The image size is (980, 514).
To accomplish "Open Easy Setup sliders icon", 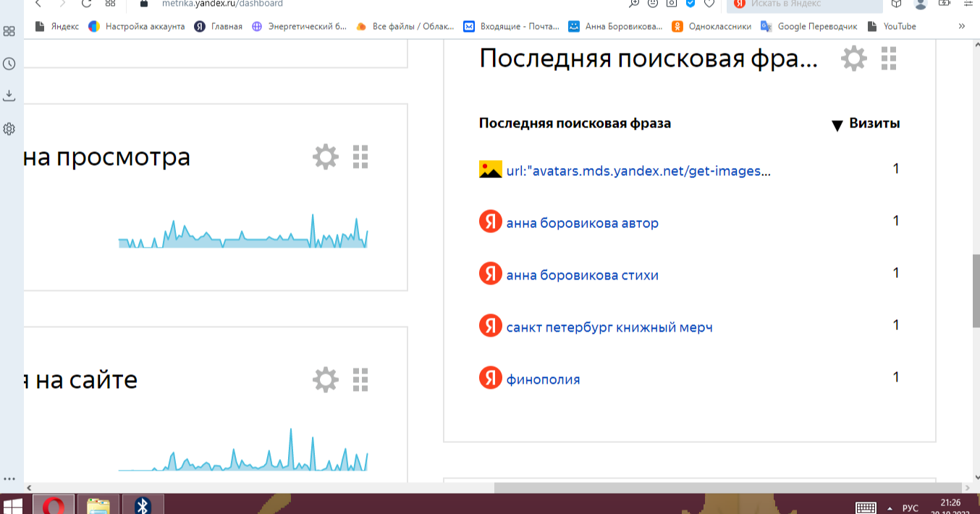I will pos(968,4).
